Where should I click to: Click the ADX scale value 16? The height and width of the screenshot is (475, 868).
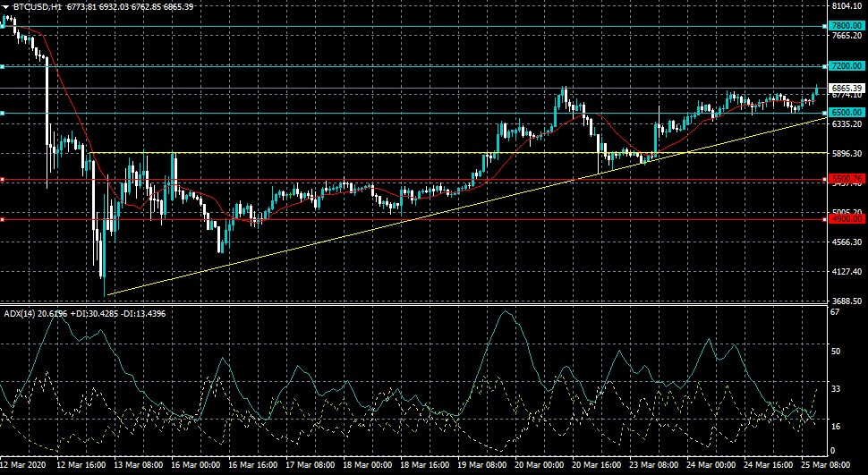click(x=836, y=427)
